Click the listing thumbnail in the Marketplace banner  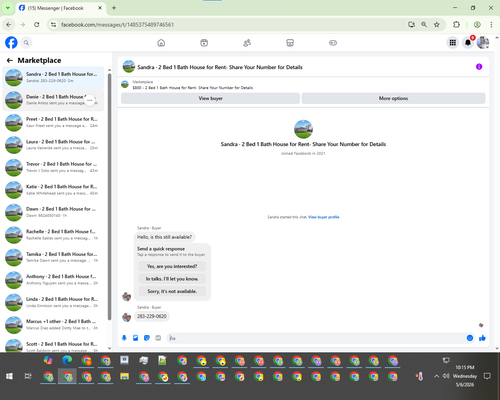(x=125, y=84)
